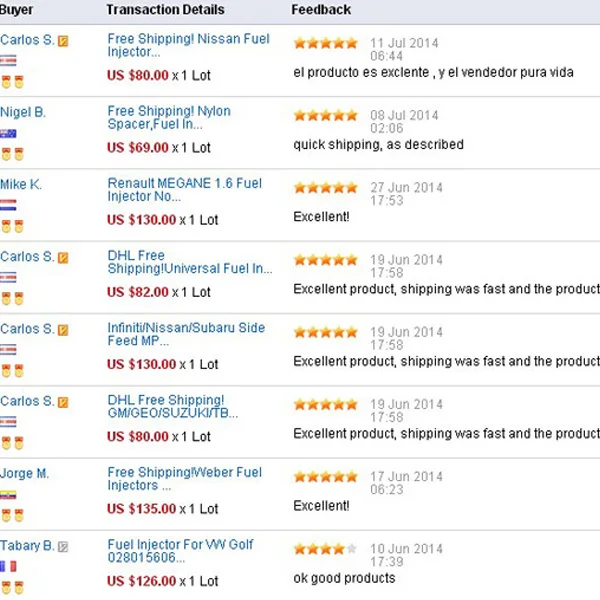
Task: Open Fuel Injector For VW Golf listing
Action: click(180, 551)
